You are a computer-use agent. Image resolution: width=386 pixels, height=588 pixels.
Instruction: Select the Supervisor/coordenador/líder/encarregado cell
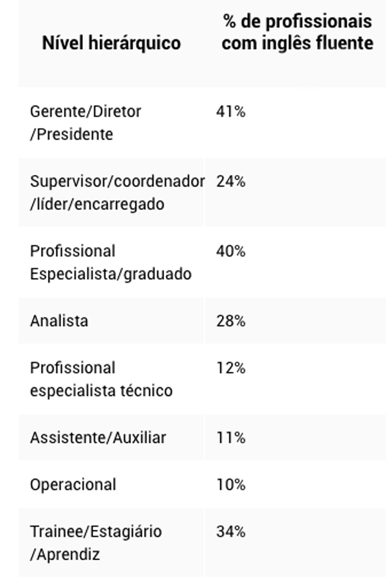tap(117, 192)
